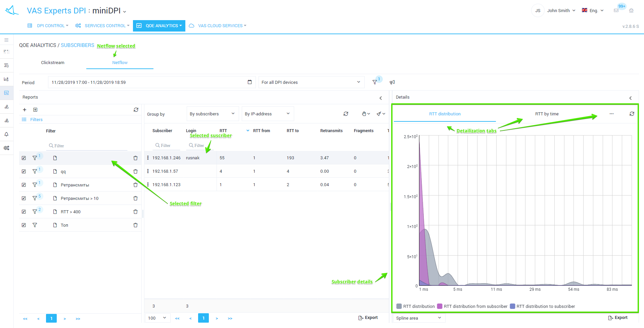Open the 'By subscribers' group dropdown

212,114
